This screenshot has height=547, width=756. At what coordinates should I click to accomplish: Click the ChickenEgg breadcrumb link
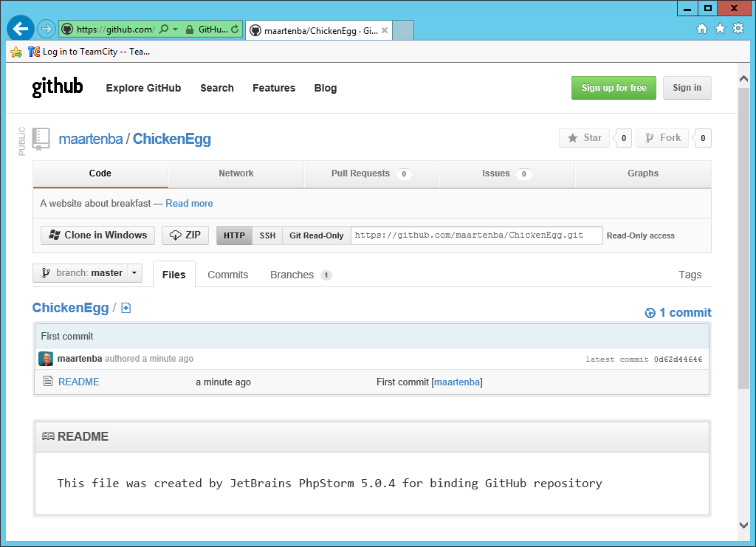click(70, 308)
